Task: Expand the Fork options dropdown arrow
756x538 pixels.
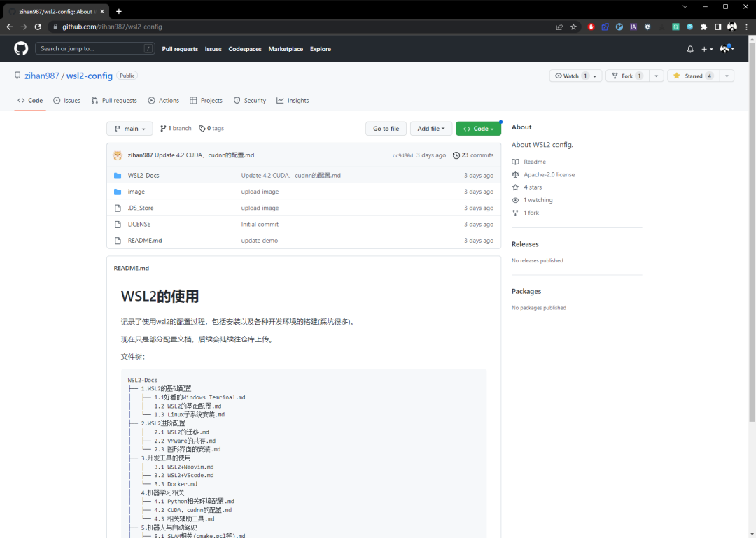Action: (x=656, y=76)
